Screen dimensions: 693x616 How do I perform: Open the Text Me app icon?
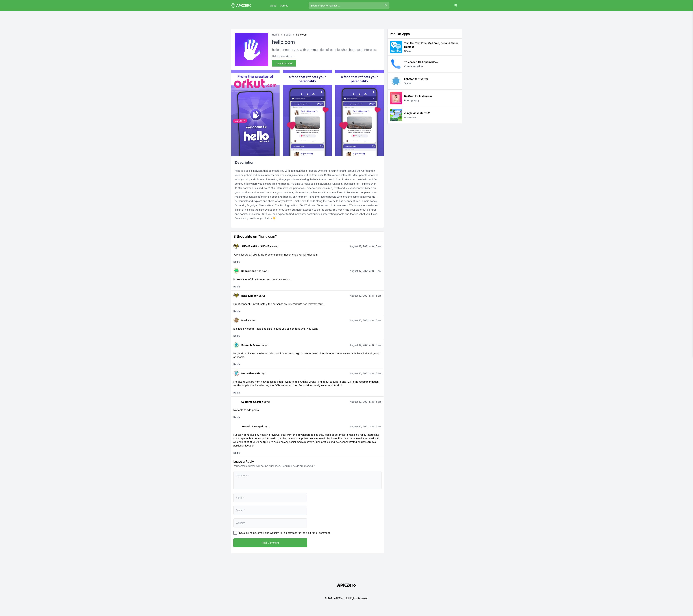(396, 47)
